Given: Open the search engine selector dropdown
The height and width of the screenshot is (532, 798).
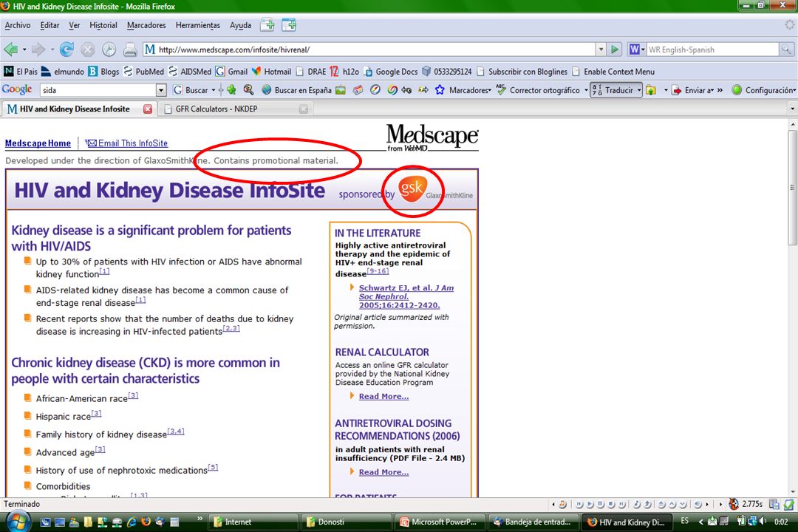Looking at the screenshot, I should [x=637, y=50].
